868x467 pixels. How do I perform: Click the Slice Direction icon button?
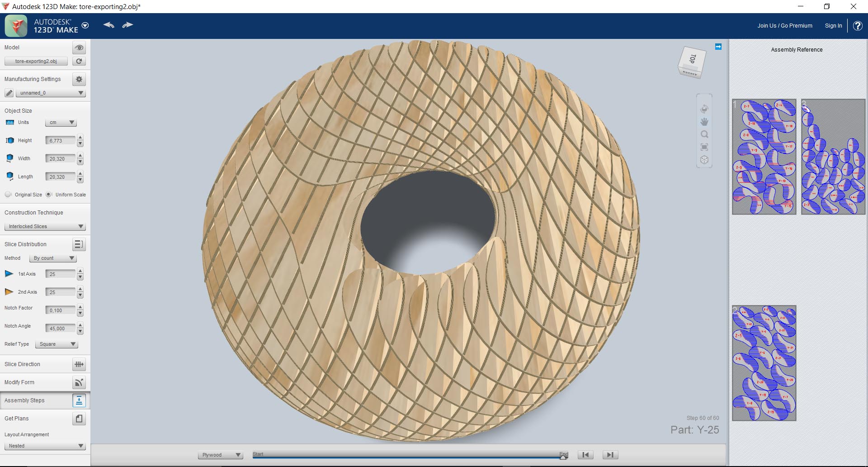(79, 364)
